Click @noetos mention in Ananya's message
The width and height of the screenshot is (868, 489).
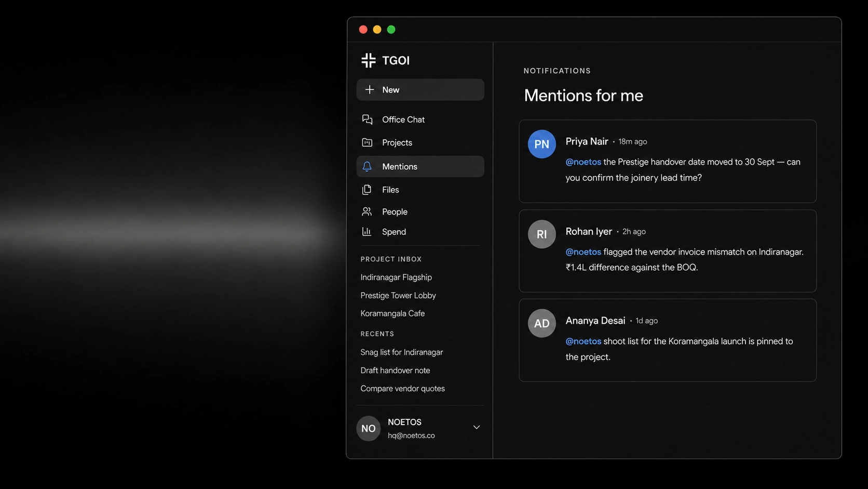(583, 341)
